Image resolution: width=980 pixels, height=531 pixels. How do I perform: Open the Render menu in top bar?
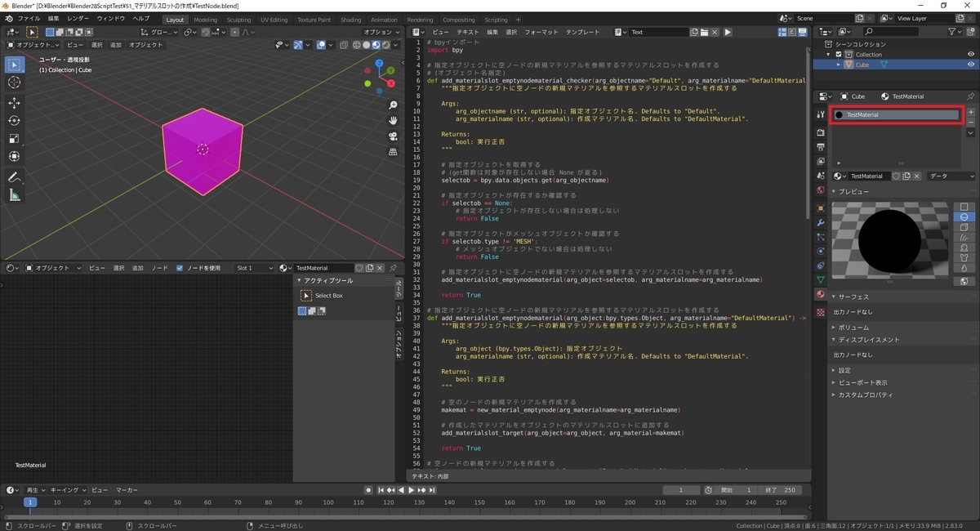[78, 18]
